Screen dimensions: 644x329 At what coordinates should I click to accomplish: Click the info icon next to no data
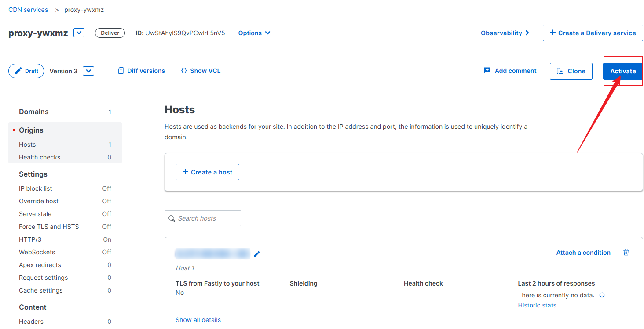pyautogui.click(x=602, y=295)
